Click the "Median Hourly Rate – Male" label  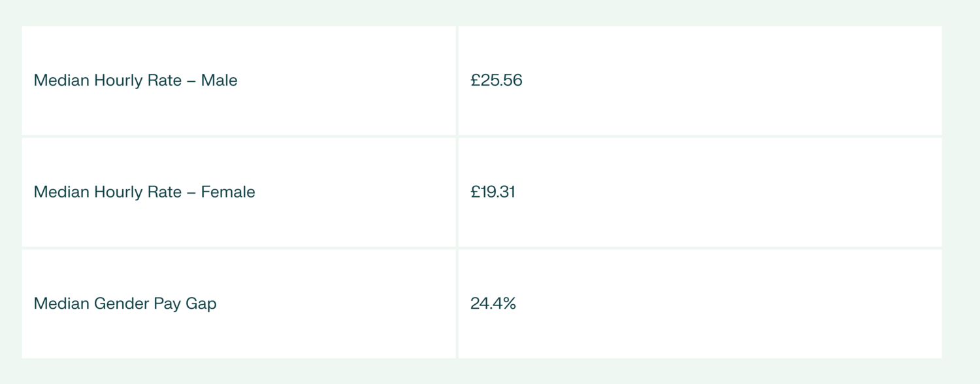click(x=135, y=80)
